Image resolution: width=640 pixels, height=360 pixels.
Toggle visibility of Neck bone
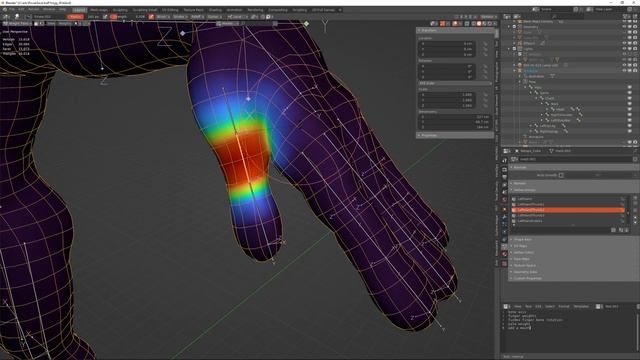pos(629,104)
